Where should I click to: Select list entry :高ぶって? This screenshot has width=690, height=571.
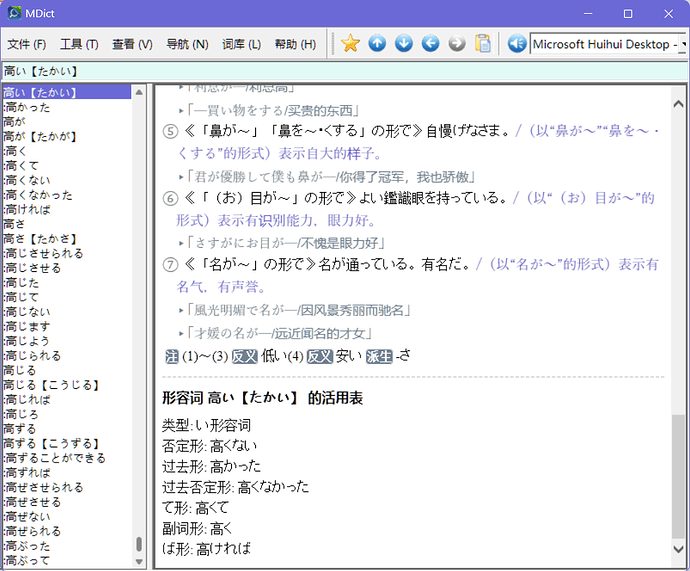click(26, 560)
